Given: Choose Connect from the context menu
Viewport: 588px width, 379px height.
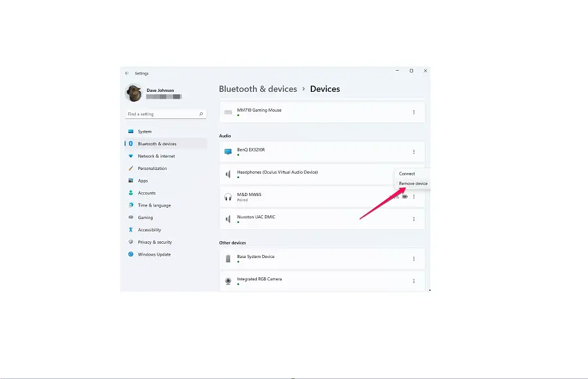Looking at the screenshot, I should pyautogui.click(x=408, y=174).
